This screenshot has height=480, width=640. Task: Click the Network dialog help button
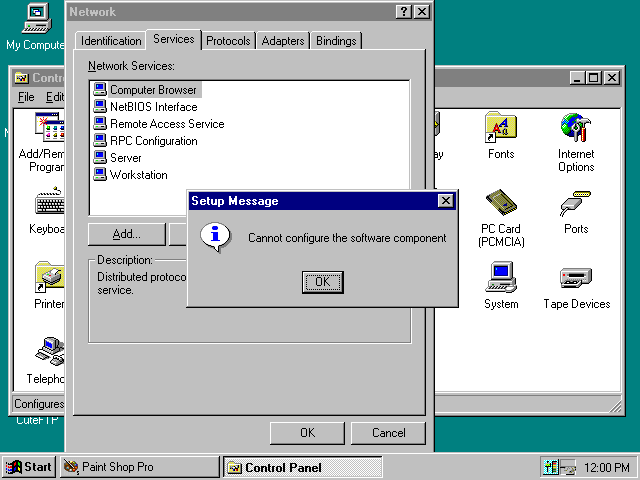[404, 12]
